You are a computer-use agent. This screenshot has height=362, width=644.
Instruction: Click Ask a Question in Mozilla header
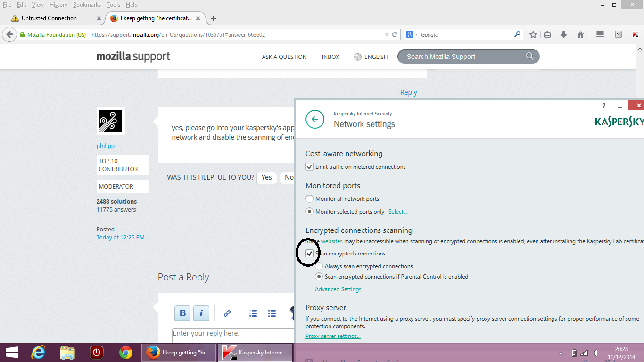[x=284, y=57]
